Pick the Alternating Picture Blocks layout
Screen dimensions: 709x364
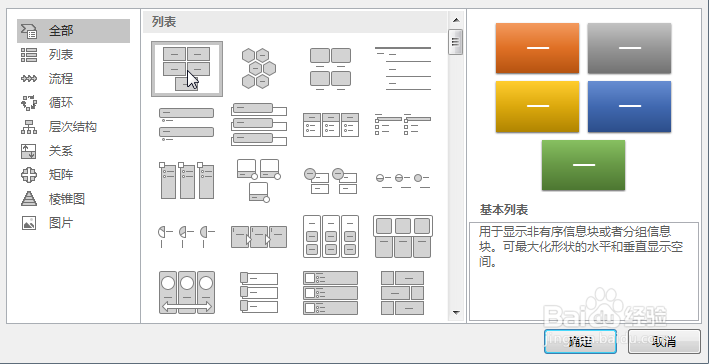coord(402,293)
